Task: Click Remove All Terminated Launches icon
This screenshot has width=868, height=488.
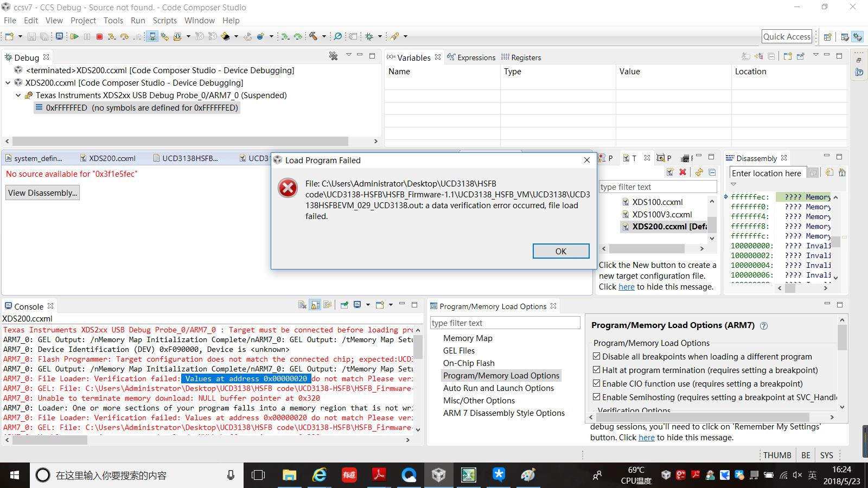Action: (333, 56)
